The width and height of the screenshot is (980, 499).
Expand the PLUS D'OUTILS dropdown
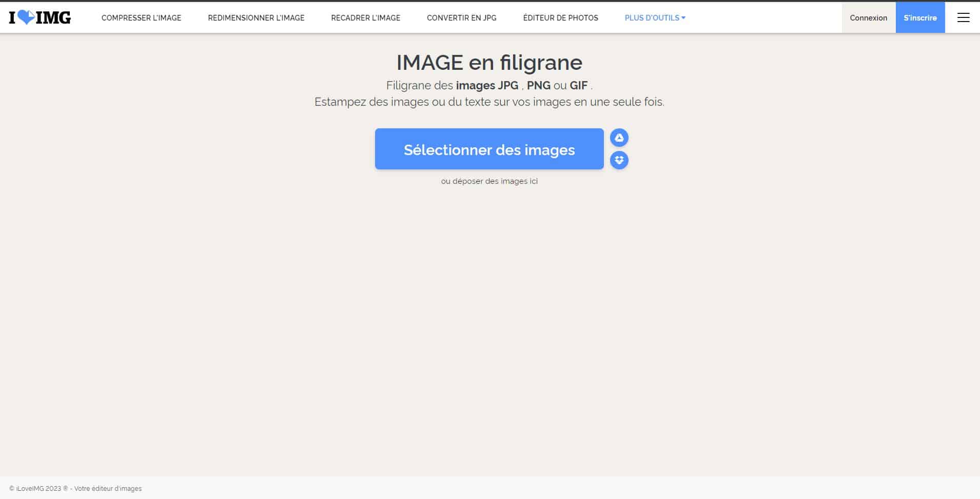coord(652,17)
